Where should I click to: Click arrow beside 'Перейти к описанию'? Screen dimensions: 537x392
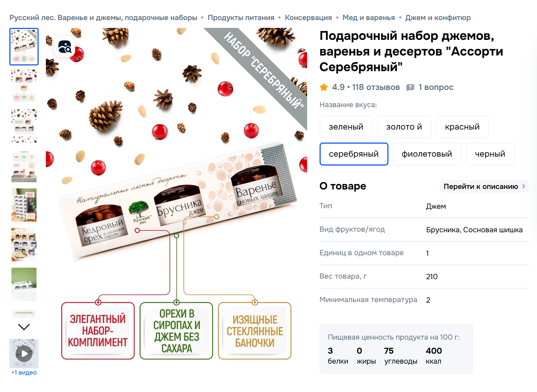click(x=524, y=186)
